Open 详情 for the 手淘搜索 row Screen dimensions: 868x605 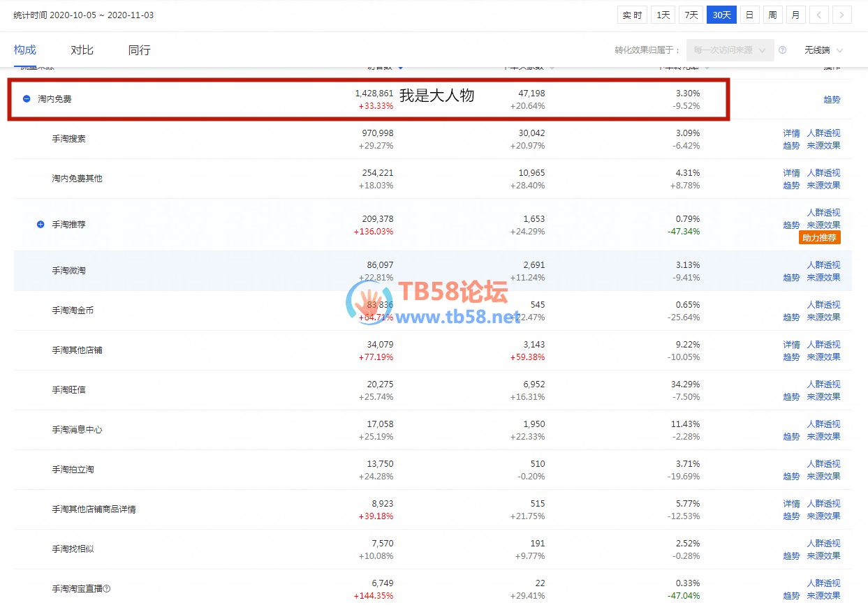(791, 133)
